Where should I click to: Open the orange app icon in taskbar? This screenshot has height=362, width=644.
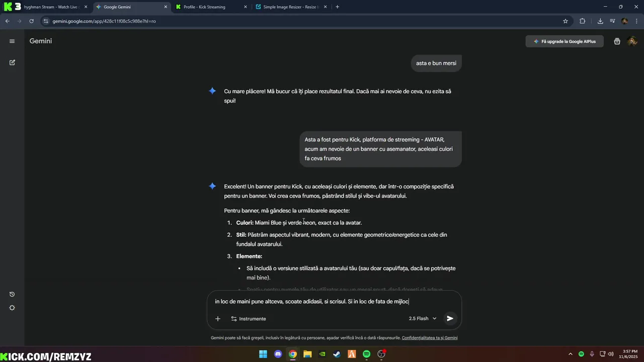(x=352, y=354)
